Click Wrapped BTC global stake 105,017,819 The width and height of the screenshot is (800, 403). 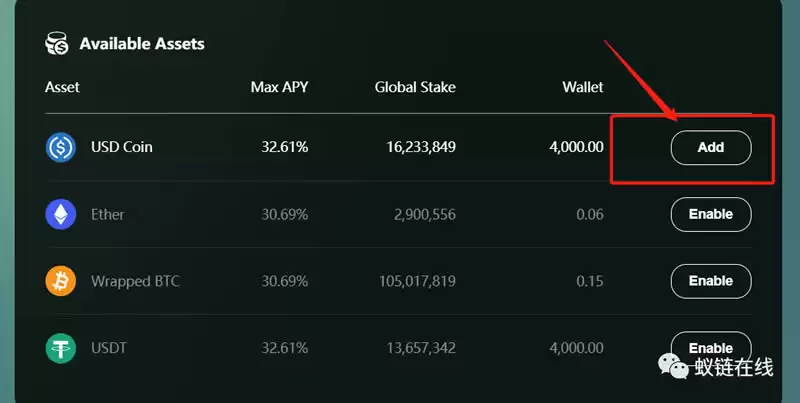pos(417,281)
